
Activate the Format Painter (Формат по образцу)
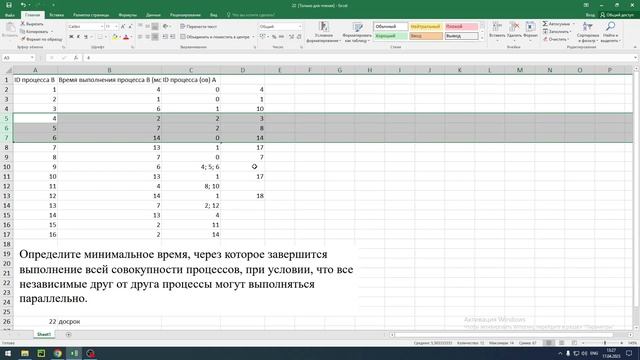point(42,39)
